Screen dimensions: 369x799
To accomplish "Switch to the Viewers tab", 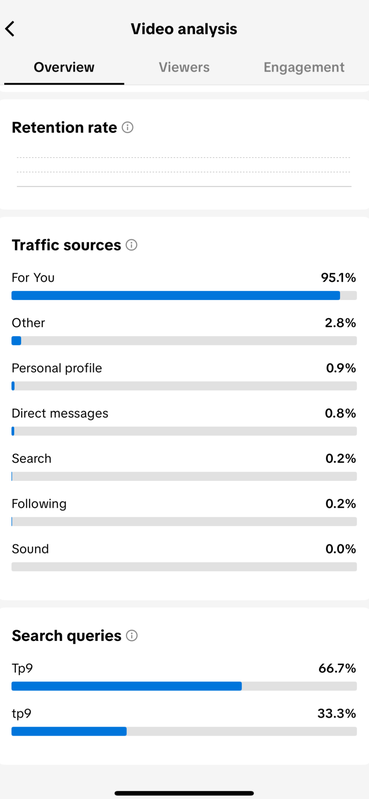I will [184, 67].
